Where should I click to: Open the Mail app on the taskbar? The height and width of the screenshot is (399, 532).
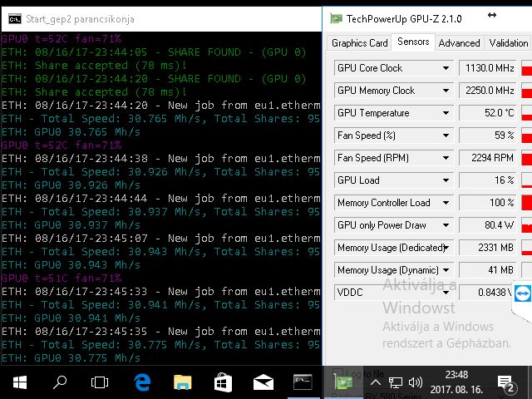(264, 382)
